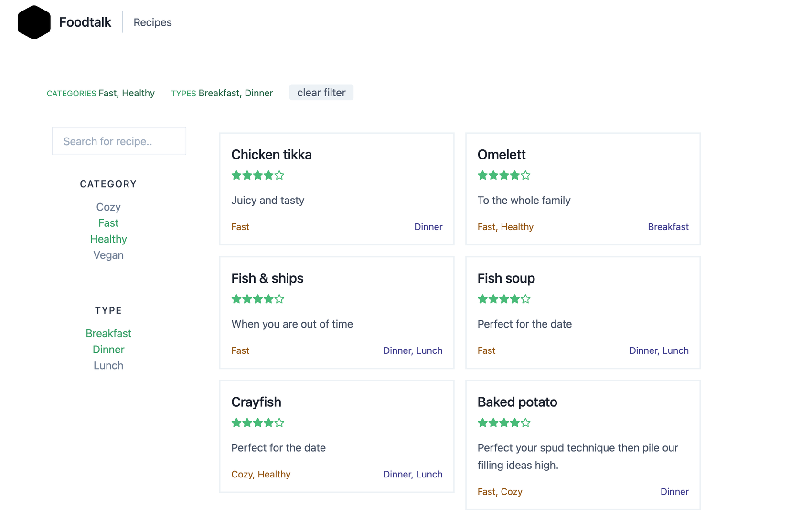Disable the Healthy category filter
The height and width of the screenshot is (519, 812).
pyautogui.click(x=108, y=239)
